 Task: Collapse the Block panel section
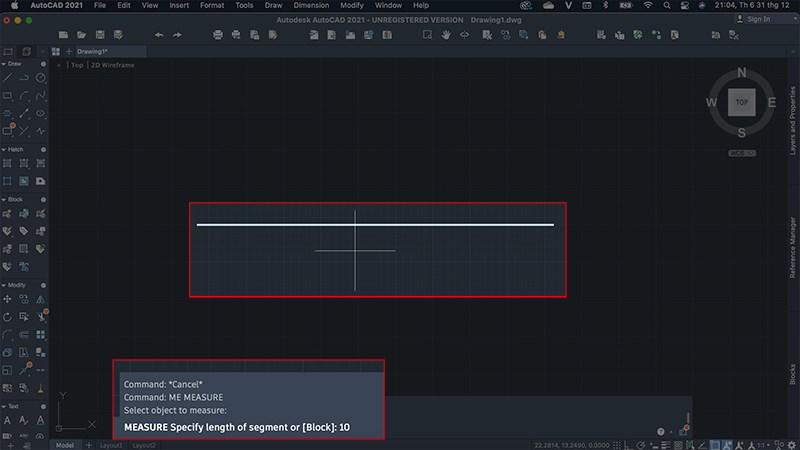[4, 199]
